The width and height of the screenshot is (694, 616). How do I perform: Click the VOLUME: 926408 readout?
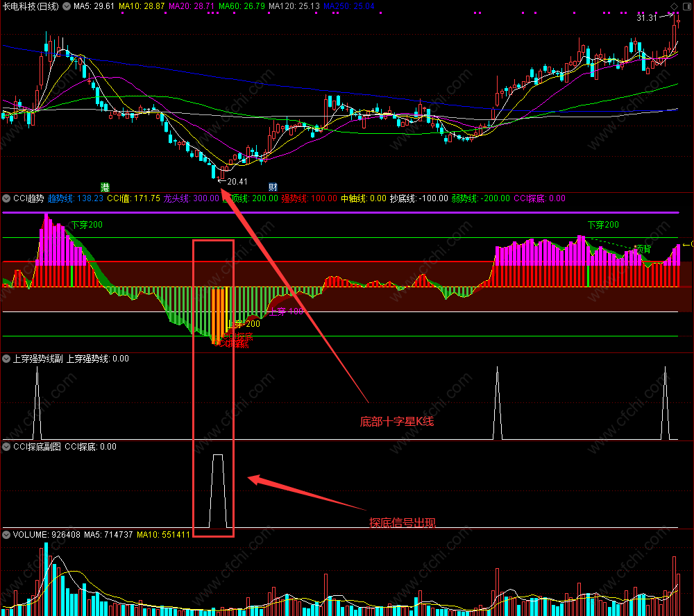(46, 535)
